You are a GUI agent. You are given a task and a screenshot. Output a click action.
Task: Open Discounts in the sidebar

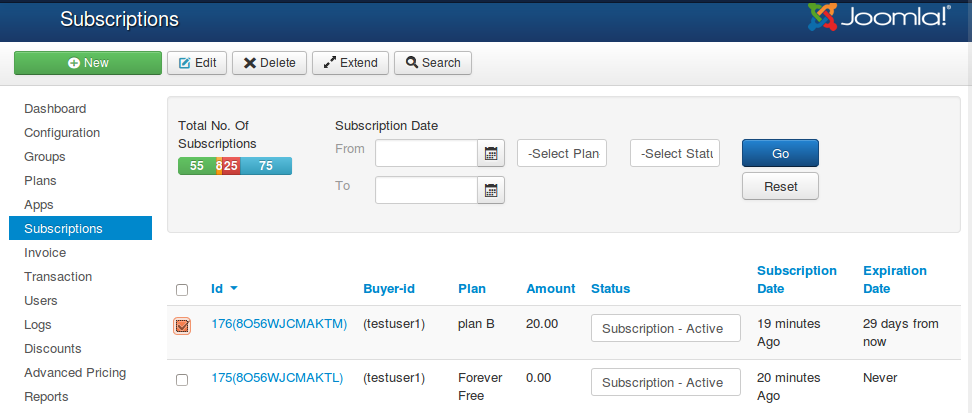(53, 349)
